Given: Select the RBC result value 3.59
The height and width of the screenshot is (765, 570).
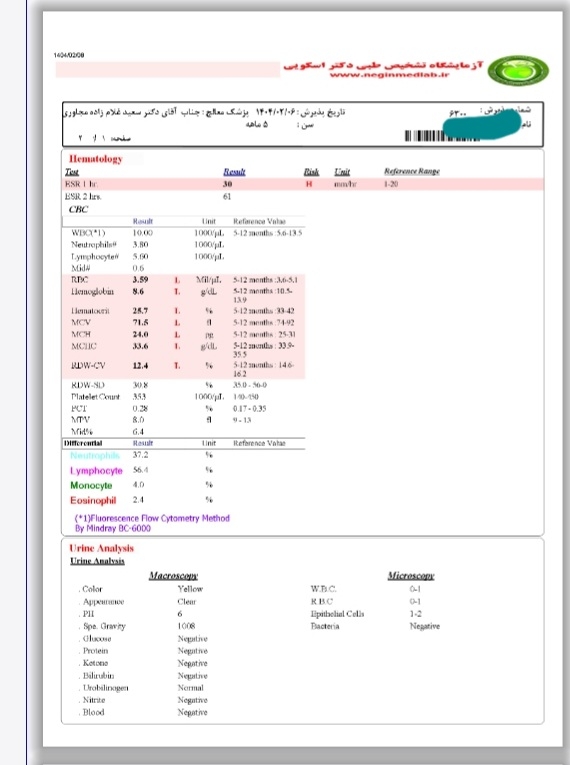Looking at the screenshot, I should point(141,280).
